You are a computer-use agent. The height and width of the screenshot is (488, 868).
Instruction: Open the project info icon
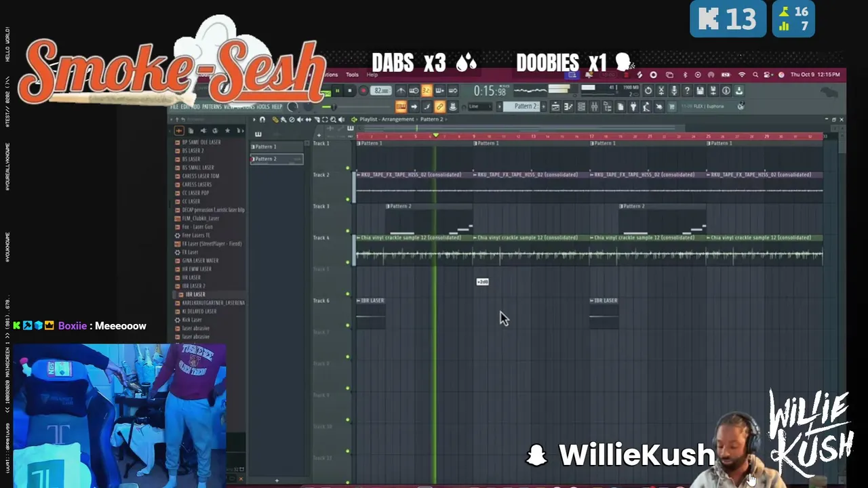point(726,91)
